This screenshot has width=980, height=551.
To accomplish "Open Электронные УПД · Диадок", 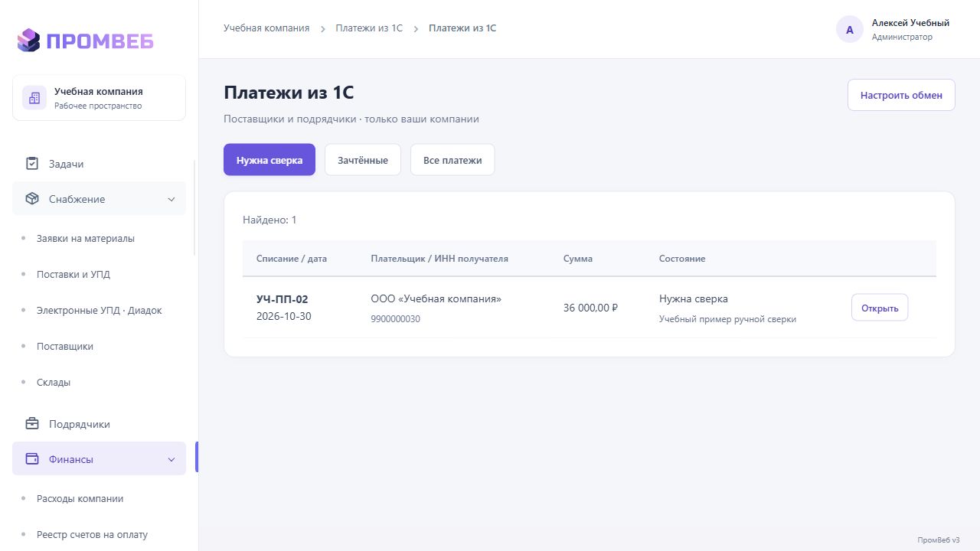I will point(100,310).
